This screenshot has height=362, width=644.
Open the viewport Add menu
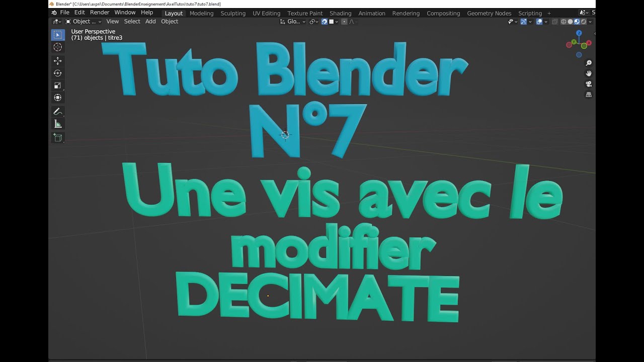(x=150, y=22)
